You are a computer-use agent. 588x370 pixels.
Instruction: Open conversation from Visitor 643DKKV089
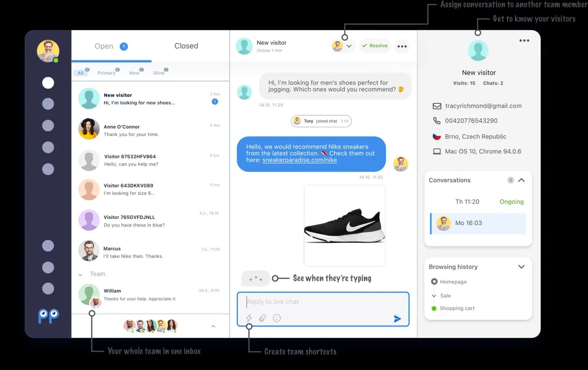[x=150, y=189]
